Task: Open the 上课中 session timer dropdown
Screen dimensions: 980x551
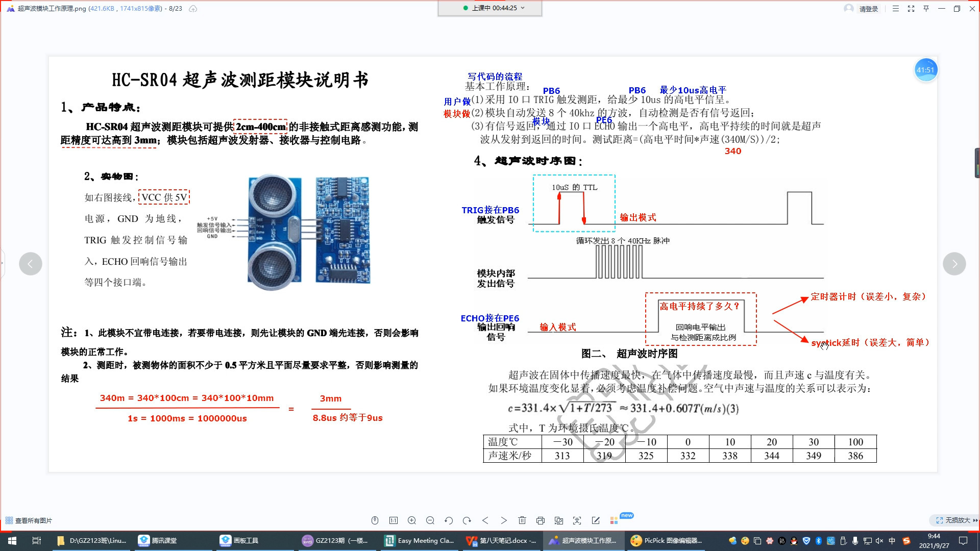Action: [521, 8]
